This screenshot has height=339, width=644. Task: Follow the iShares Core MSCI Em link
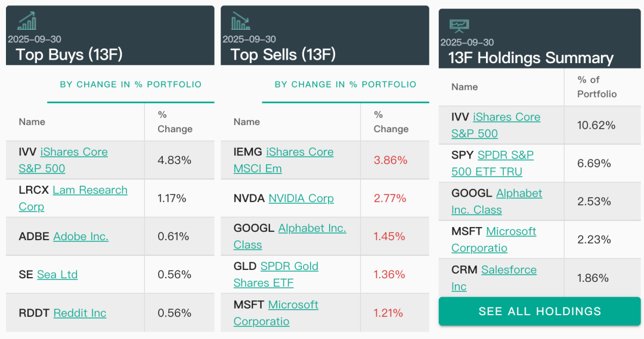click(x=299, y=153)
